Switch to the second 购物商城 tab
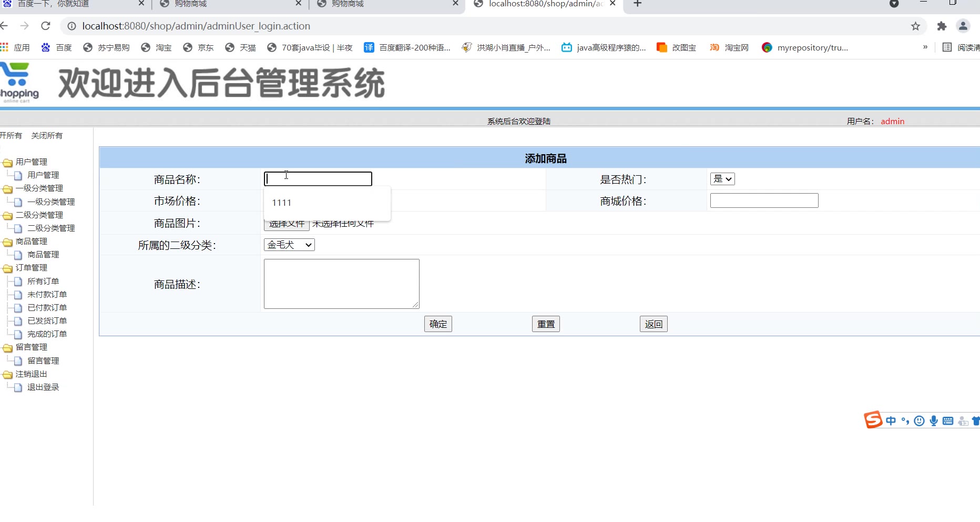The width and height of the screenshot is (980, 522). coord(387,4)
